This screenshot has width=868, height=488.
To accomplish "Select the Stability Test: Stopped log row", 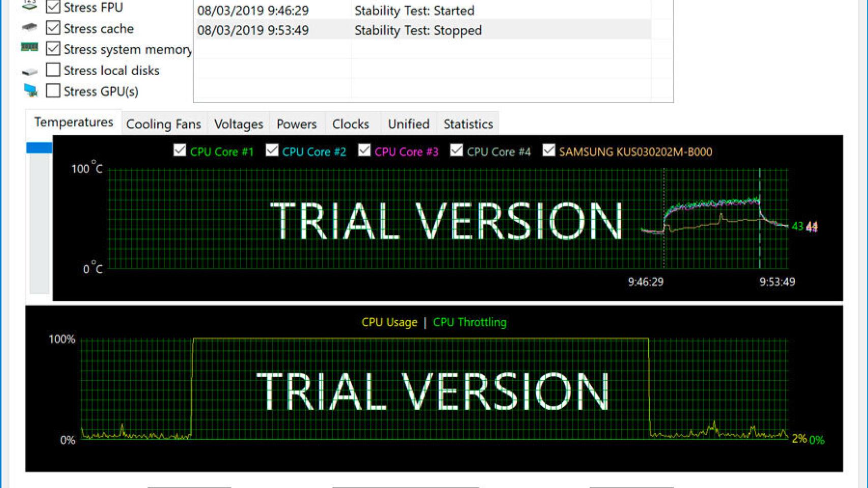I will pyautogui.click(x=417, y=30).
